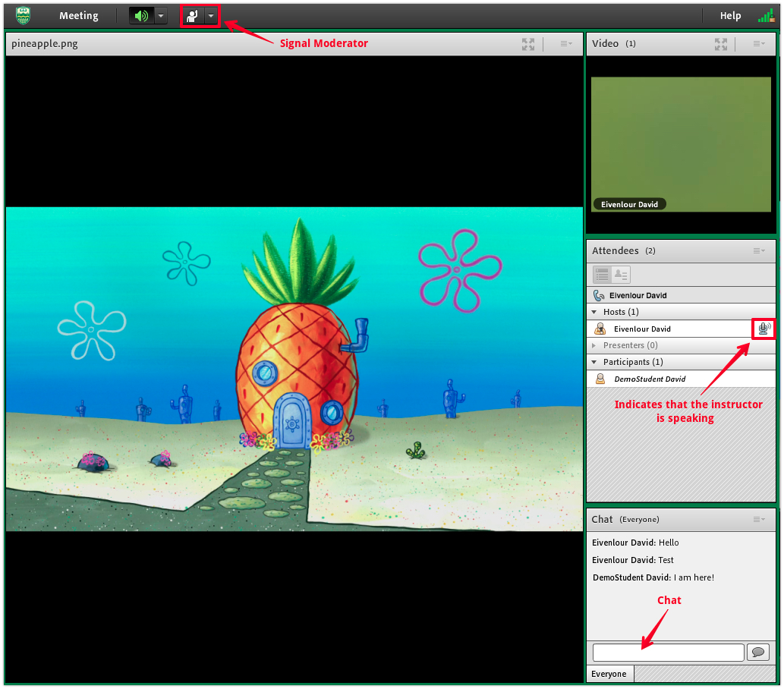
Task: Click the speaking microphone icon for host
Action: (x=764, y=329)
